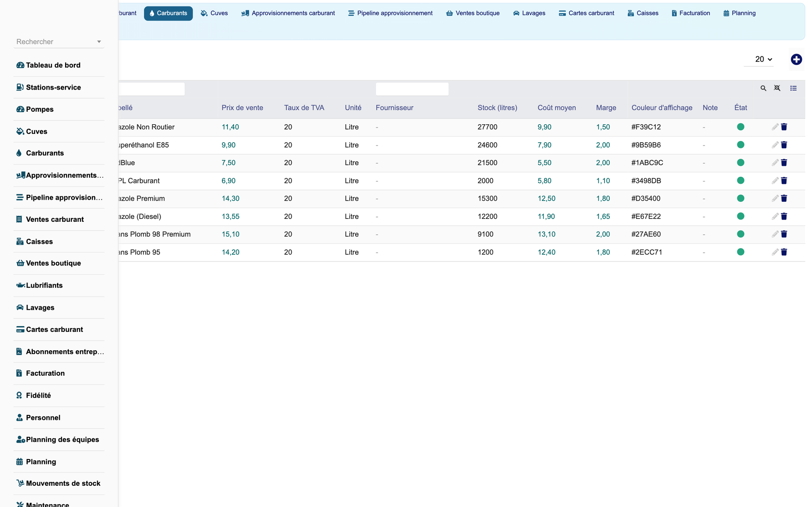Open the column list options icon

(x=793, y=88)
